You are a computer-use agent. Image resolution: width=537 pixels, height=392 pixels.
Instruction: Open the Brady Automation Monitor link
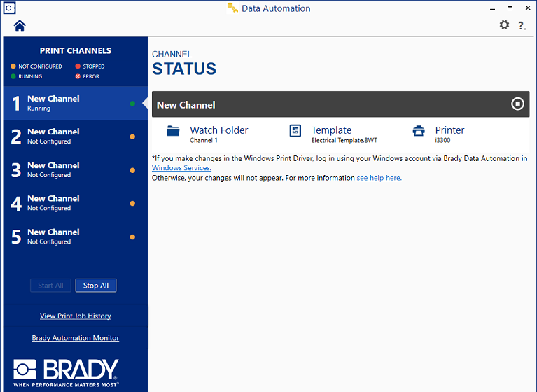pyautogui.click(x=76, y=338)
